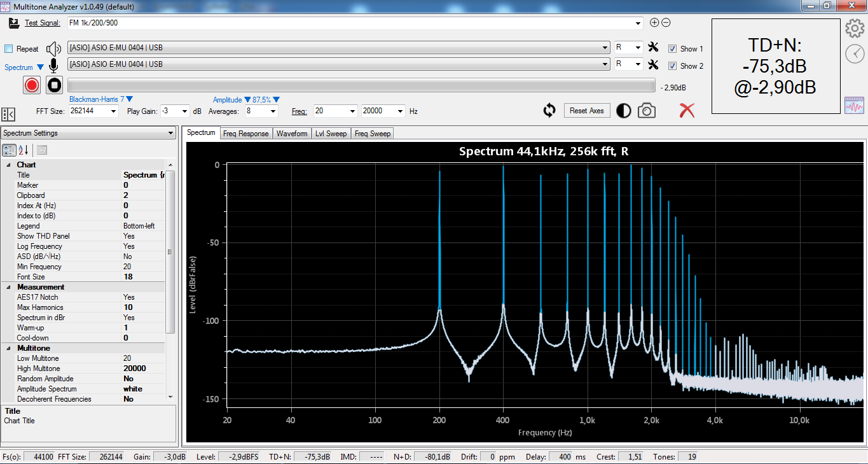
Task: Click the clock icon
Action: (x=855, y=54)
